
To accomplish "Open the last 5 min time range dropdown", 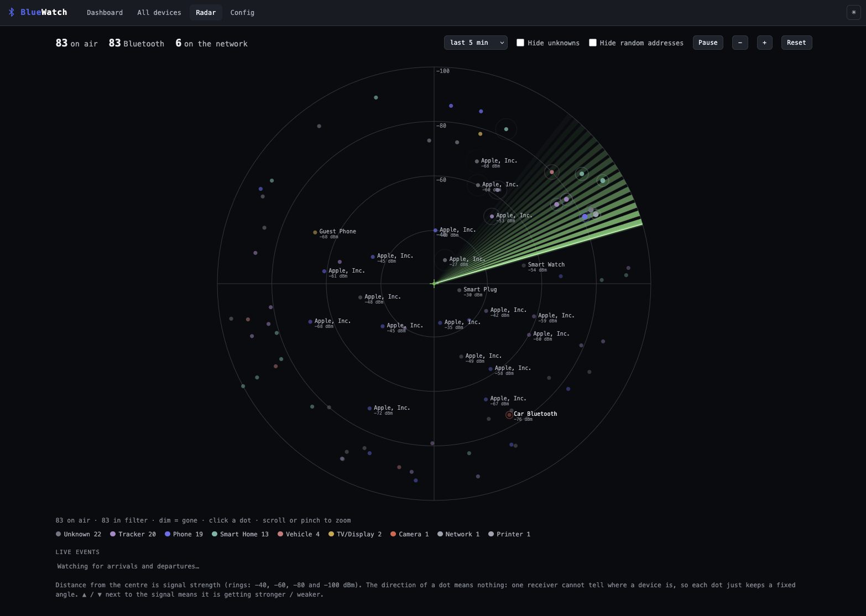I will coord(476,43).
